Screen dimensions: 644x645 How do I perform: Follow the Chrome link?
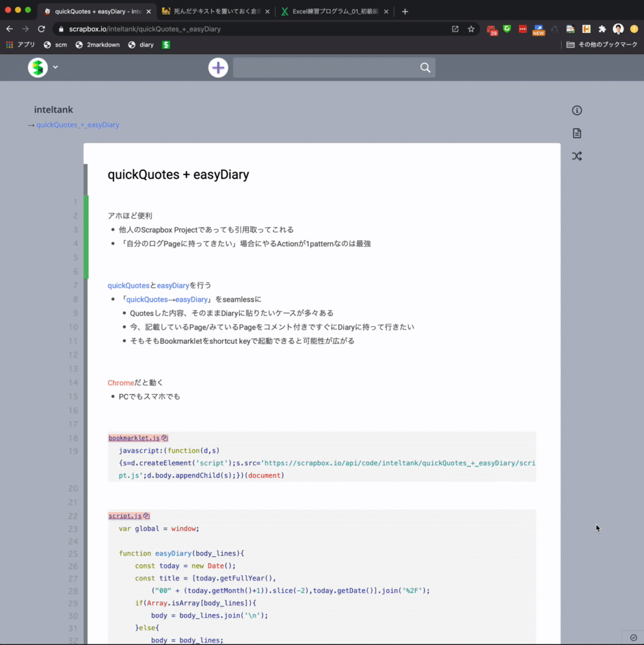tap(121, 382)
